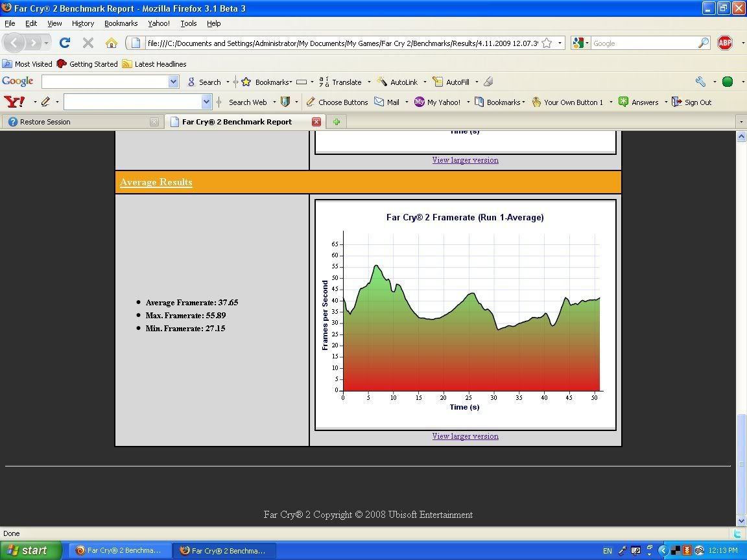This screenshot has height=560, width=747.
Task: Click the AutoFill toolbar button
Action: 451,82
